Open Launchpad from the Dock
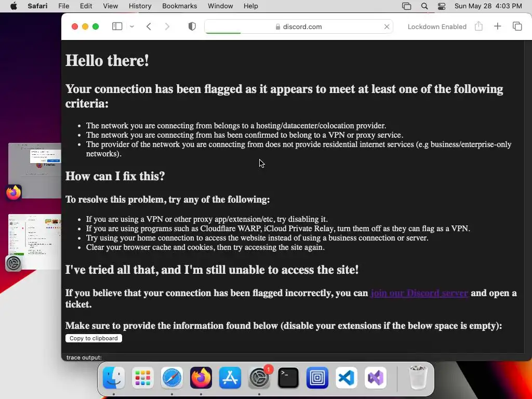532x399 pixels. pos(143,378)
